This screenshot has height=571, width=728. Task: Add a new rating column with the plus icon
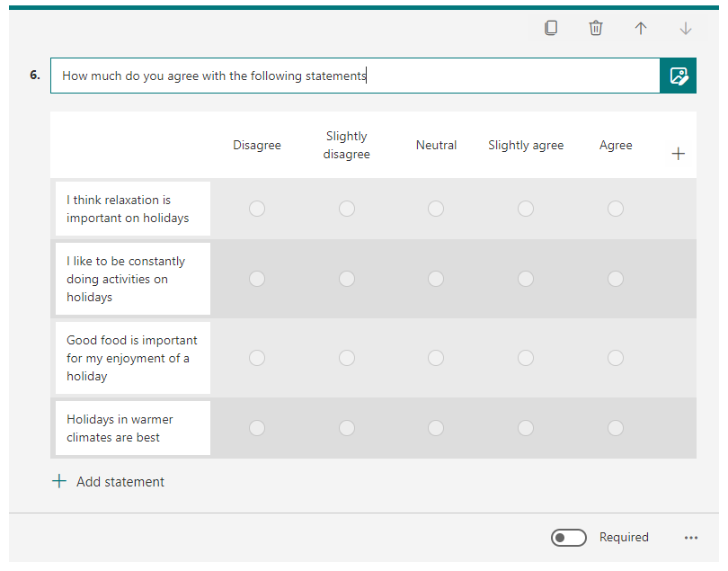point(679,153)
